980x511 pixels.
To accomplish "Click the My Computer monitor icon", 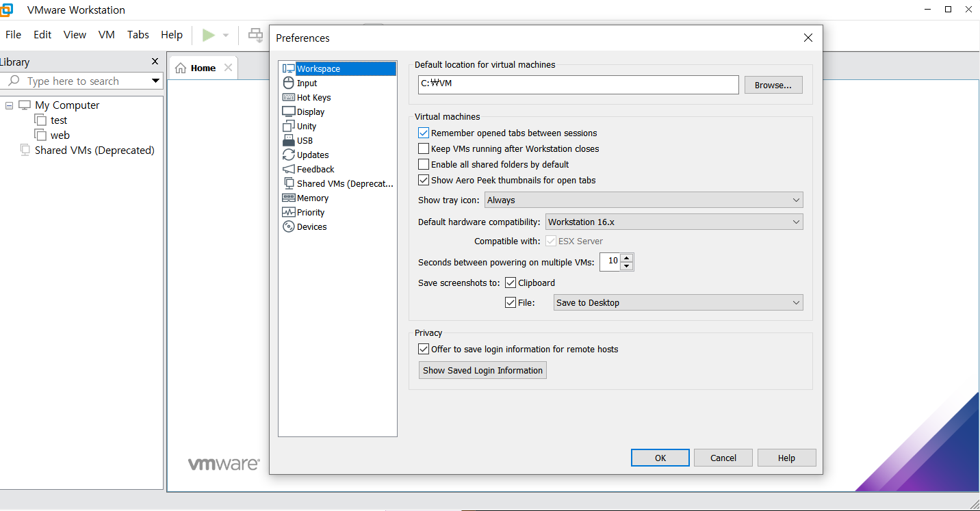I will tap(25, 105).
